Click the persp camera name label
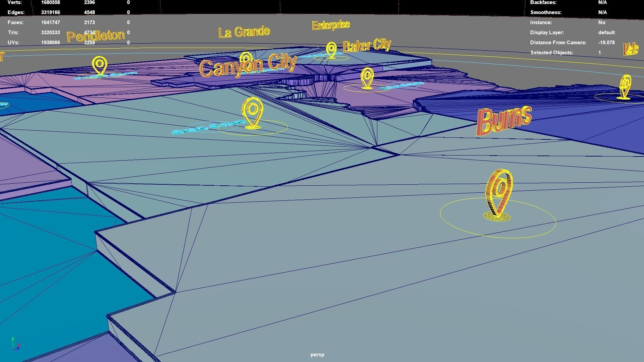The width and height of the screenshot is (644, 362). (x=317, y=355)
